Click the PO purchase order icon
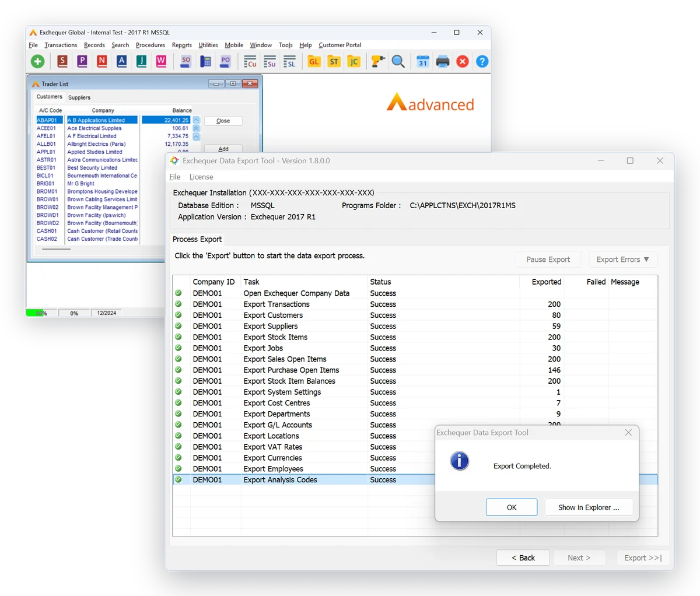The image size is (700, 596). point(225,61)
